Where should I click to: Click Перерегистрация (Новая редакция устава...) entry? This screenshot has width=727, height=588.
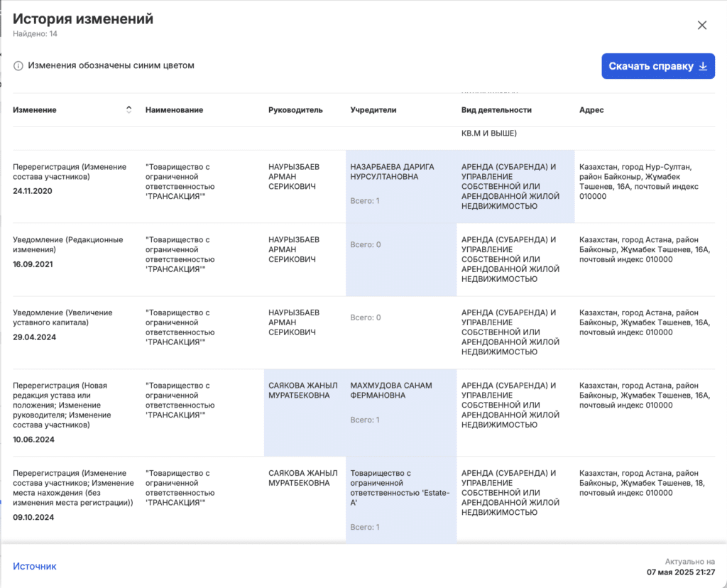pos(62,405)
